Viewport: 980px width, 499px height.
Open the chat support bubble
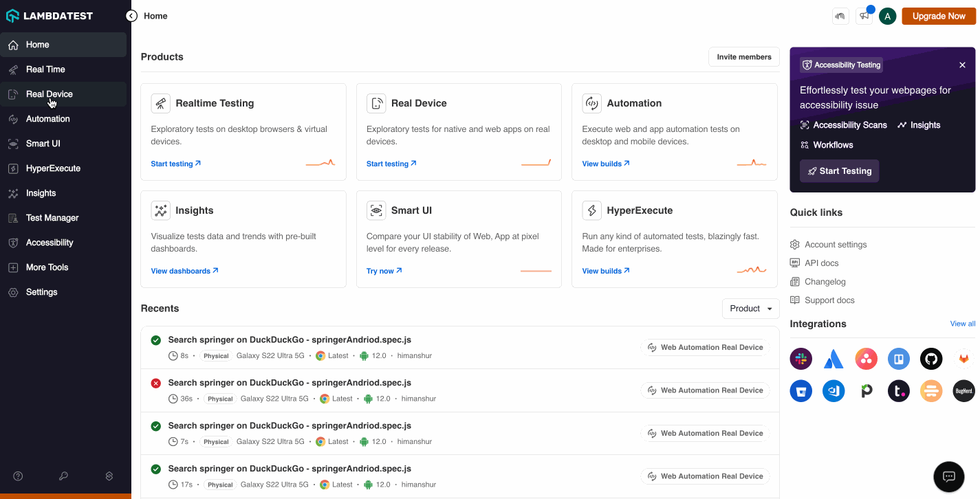pyautogui.click(x=948, y=476)
